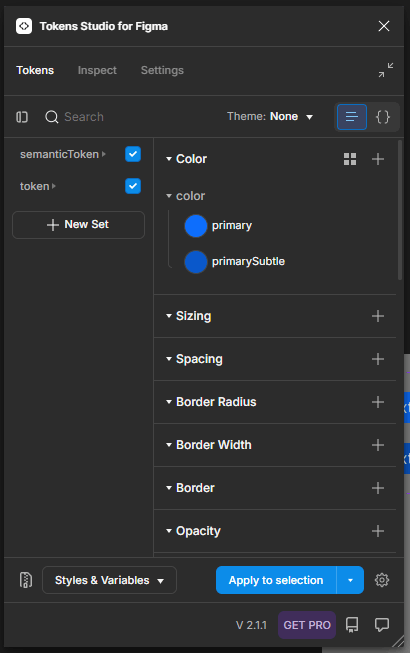Click the V 2.1.1 version label
Screen dimensions: 410x653
point(251,626)
